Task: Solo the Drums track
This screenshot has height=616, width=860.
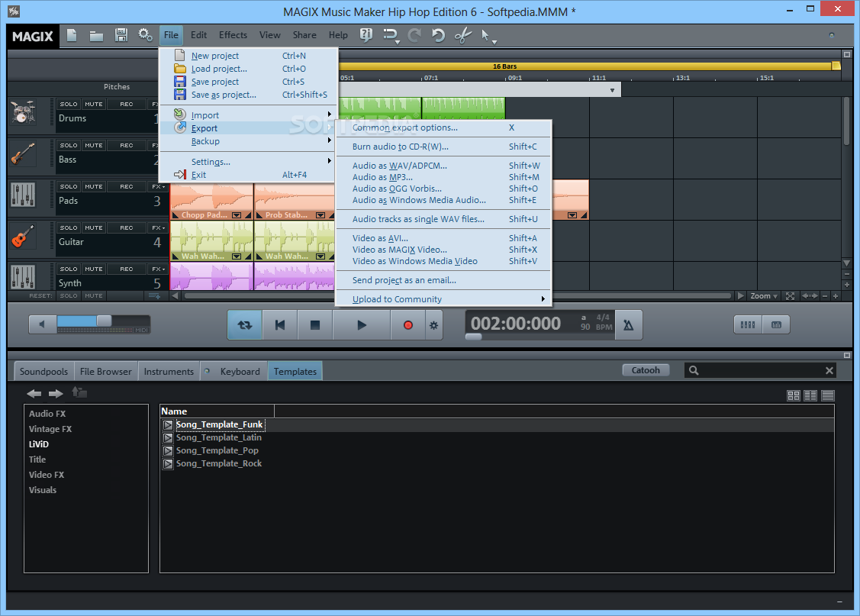Action: (69, 104)
